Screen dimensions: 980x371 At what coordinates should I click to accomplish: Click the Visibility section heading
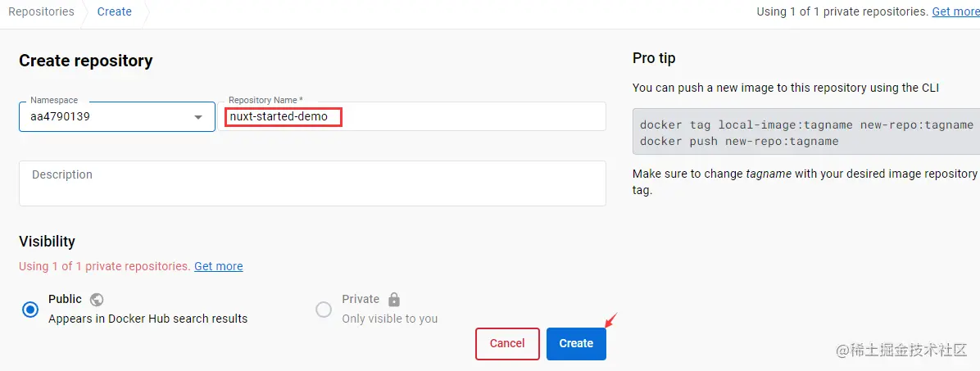tap(47, 242)
